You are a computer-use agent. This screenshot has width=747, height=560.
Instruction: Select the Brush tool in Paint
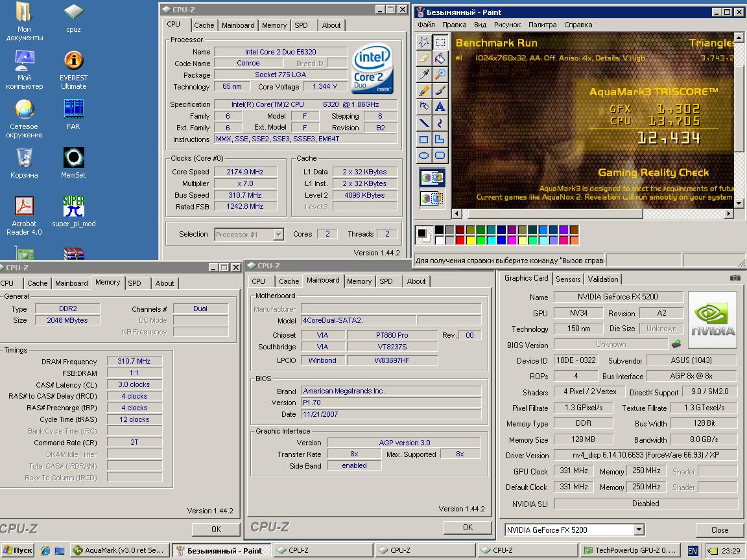(440, 91)
